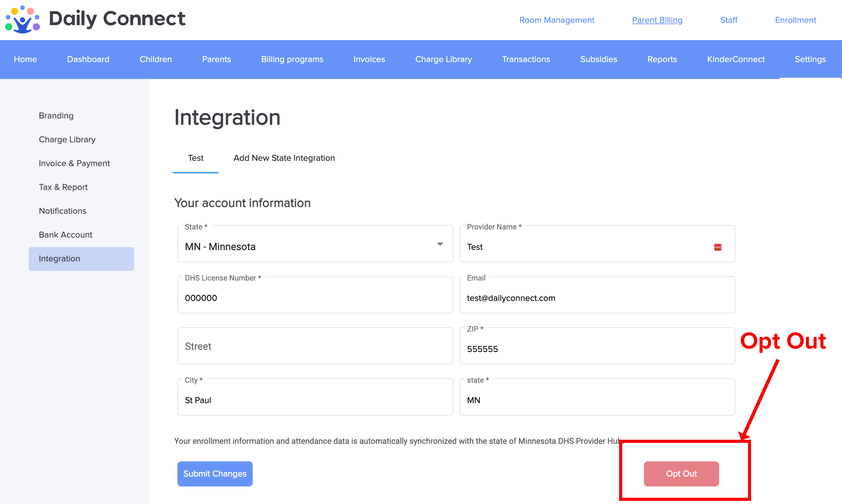
Task: Go to the Subsidies page
Action: (598, 60)
